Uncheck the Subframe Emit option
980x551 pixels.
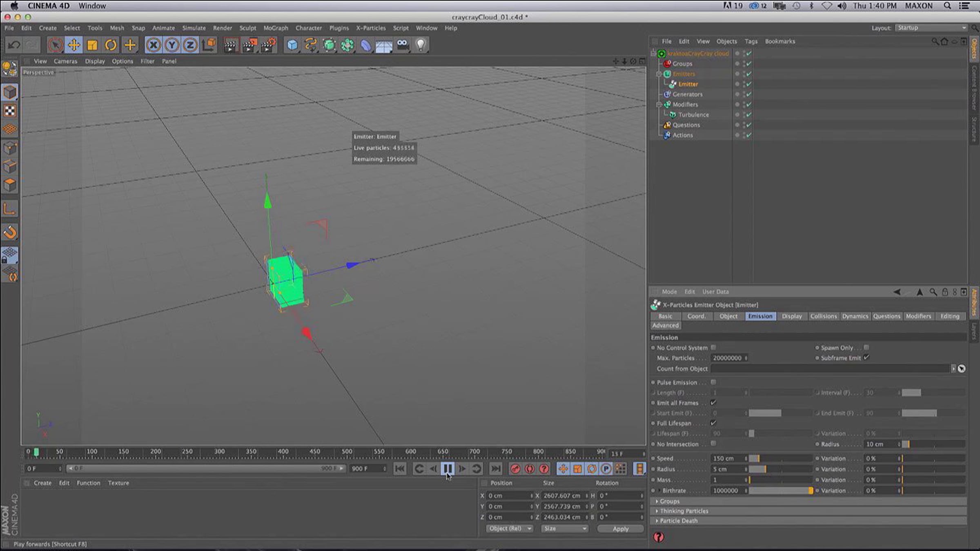click(x=866, y=358)
